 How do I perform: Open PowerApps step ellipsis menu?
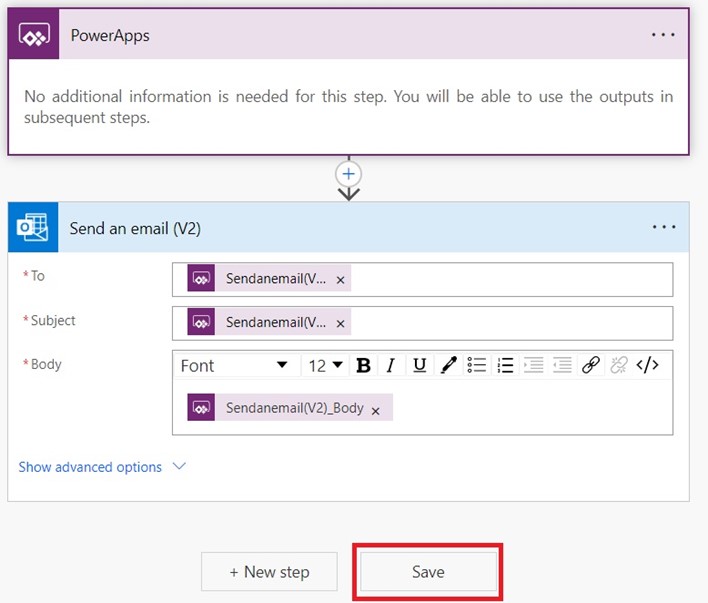663,34
